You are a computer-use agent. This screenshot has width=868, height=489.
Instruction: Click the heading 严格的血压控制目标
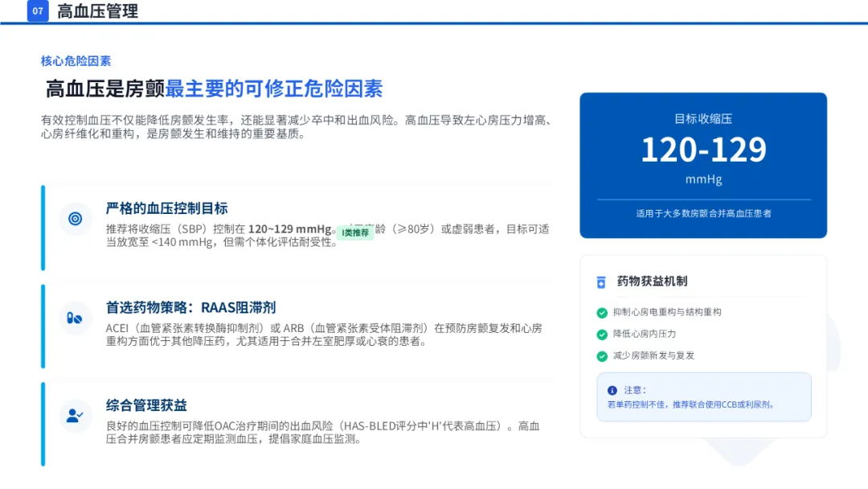[166, 208]
